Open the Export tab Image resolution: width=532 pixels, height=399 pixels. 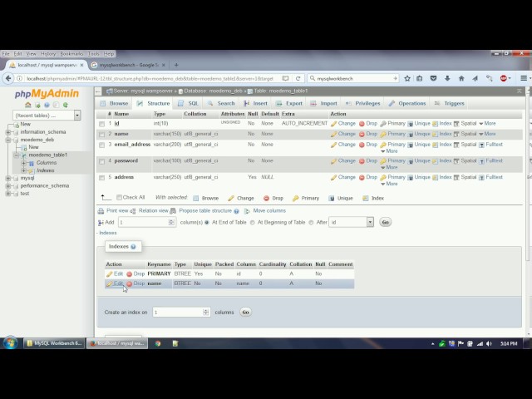tap(289, 103)
